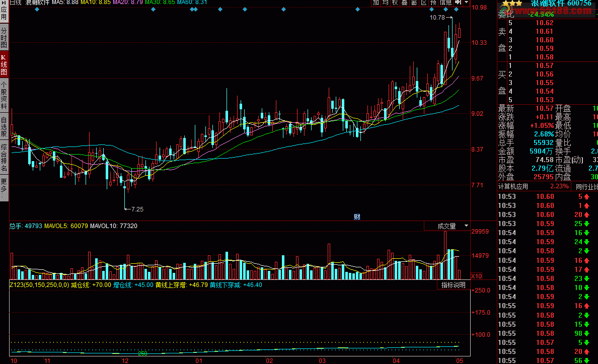Click the 外盘 25795 value
The image size is (598, 364).
[544, 177]
